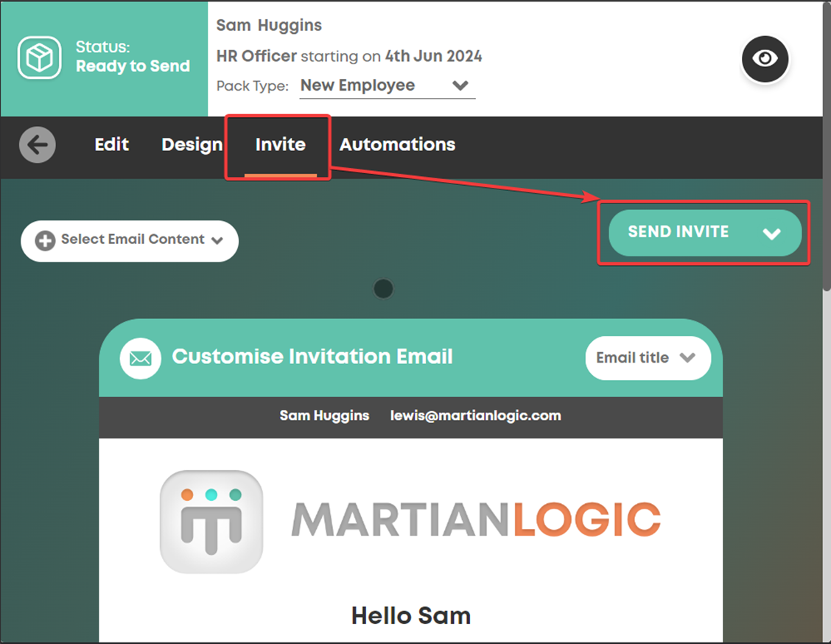Click the envelope icon beside Customise Invitation Email
The image size is (831, 644).
[141, 358]
